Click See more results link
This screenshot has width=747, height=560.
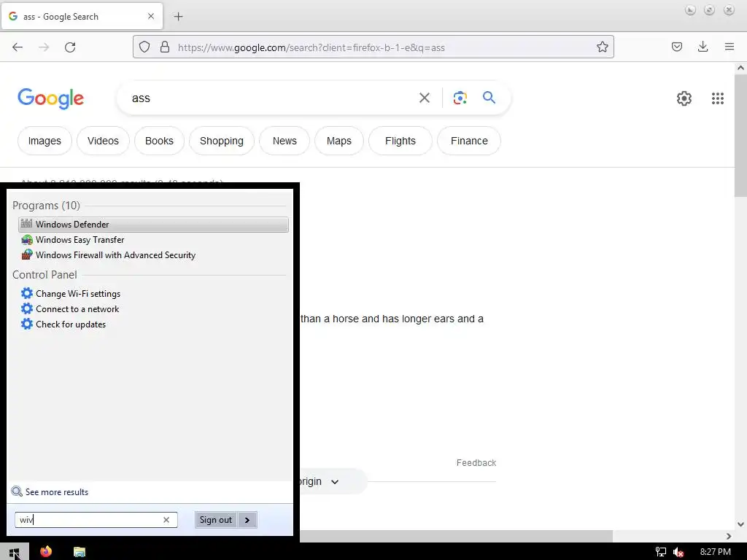57,492
